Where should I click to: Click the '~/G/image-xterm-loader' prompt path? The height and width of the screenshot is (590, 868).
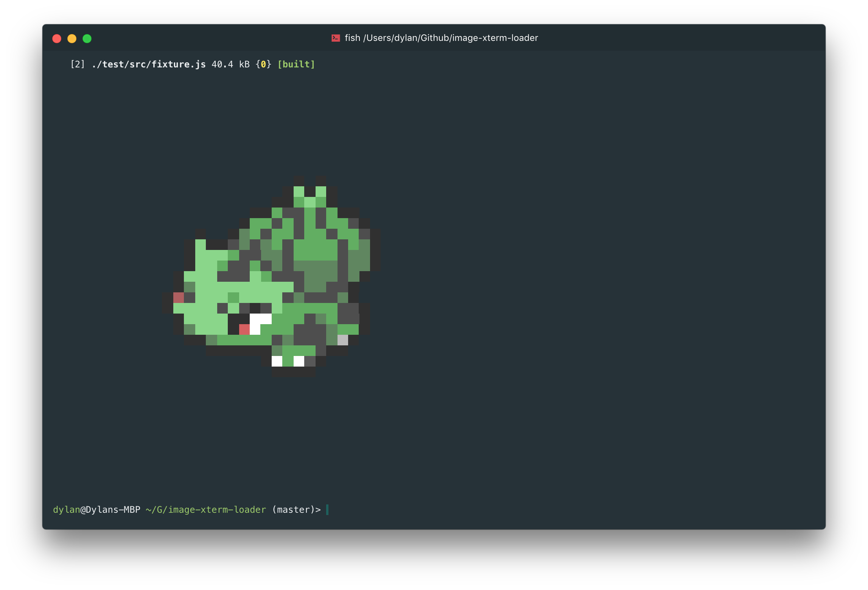click(206, 510)
